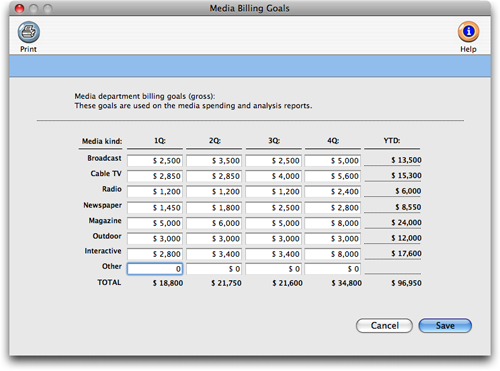Click the Interactive 2Q goal field
The height and width of the screenshot is (371, 500).
click(214, 254)
